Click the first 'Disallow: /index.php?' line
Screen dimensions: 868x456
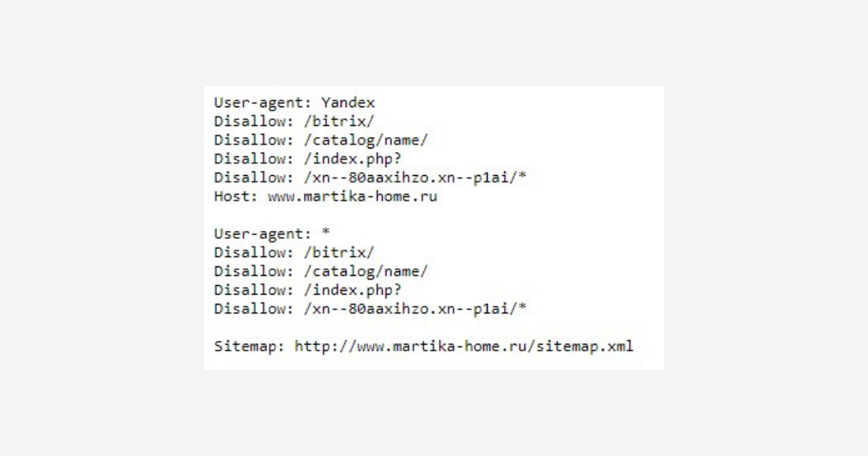308,159
